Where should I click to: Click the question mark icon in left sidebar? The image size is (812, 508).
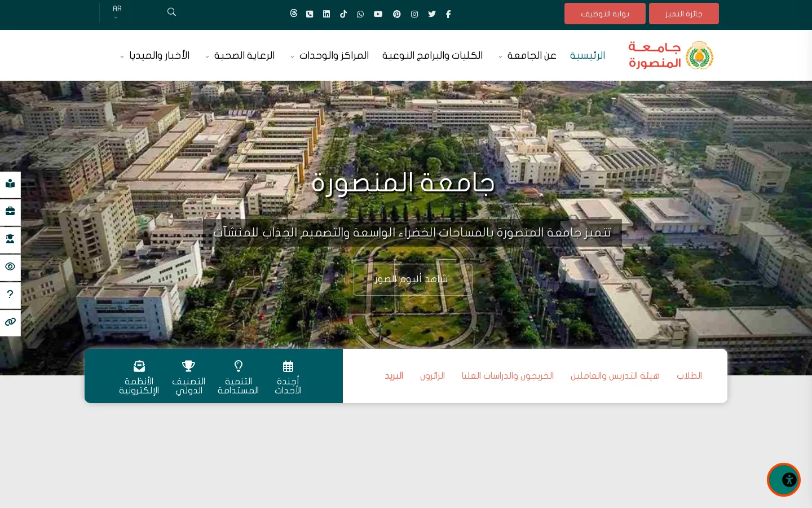(x=10, y=295)
